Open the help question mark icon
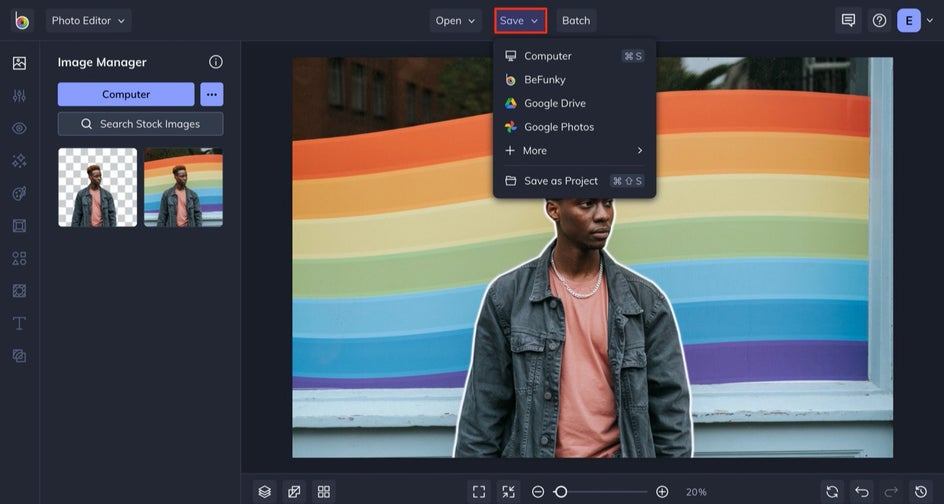The width and height of the screenshot is (944, 504). (x=880, y=20)
